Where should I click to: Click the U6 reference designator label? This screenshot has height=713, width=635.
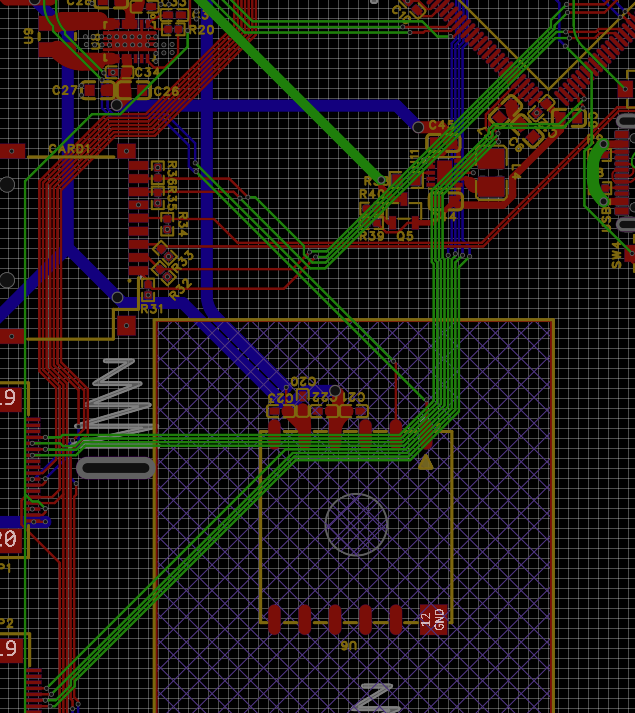(x=347, y=646)
